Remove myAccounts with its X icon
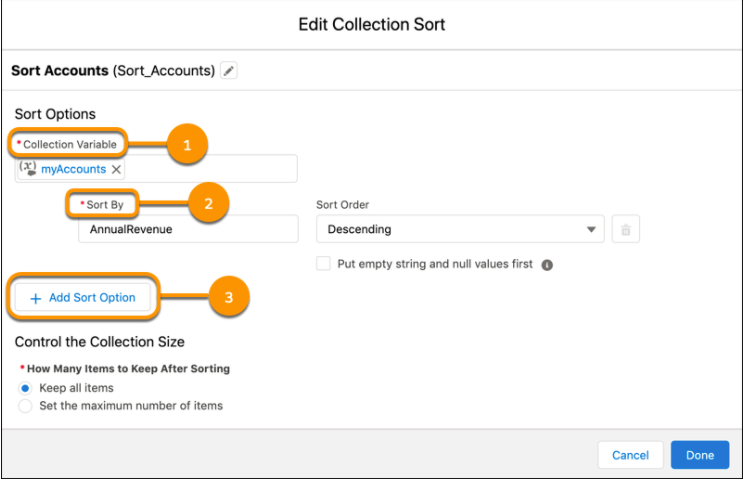This screenshot has width=743, height=479. tap(116, 170)
